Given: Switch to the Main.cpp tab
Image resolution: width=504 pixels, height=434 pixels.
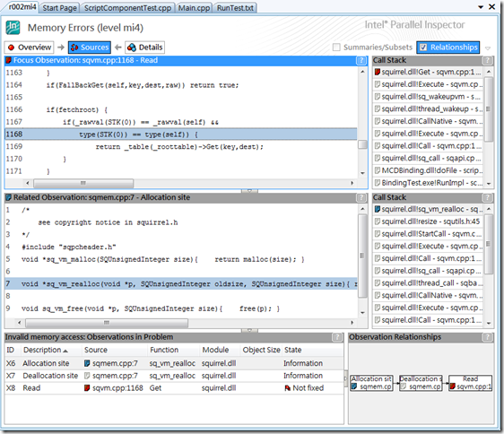Looking at the screenshot, I should pos(194,8).
